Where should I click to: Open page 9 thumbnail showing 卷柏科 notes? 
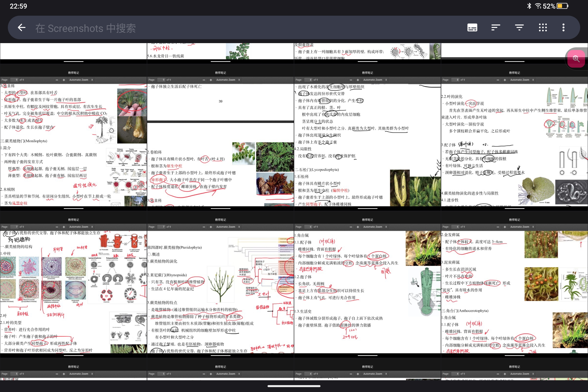pos(220,137)
